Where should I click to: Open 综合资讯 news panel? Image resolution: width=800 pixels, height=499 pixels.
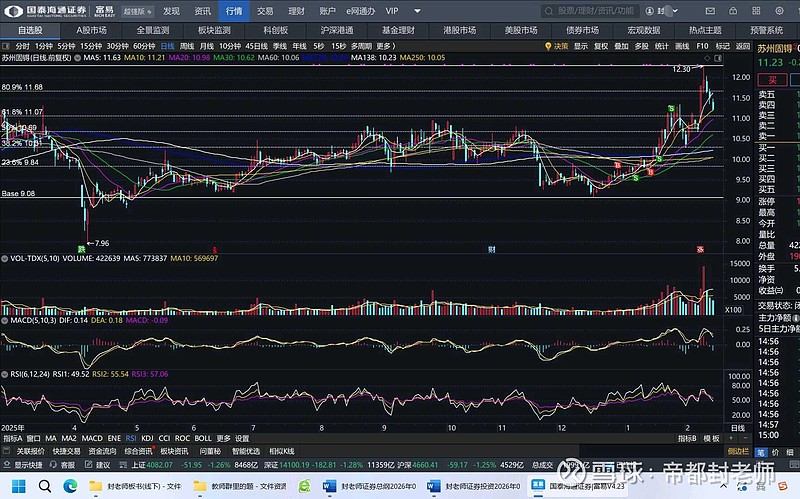pyautogui.click(x=138, y=451)
